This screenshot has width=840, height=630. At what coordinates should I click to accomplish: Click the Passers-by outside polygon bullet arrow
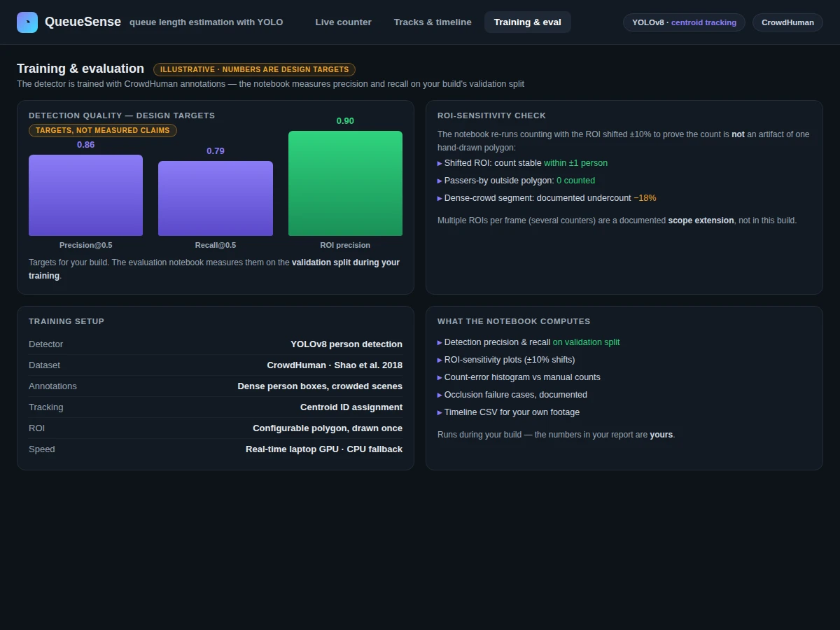click(x=440, y=181)
